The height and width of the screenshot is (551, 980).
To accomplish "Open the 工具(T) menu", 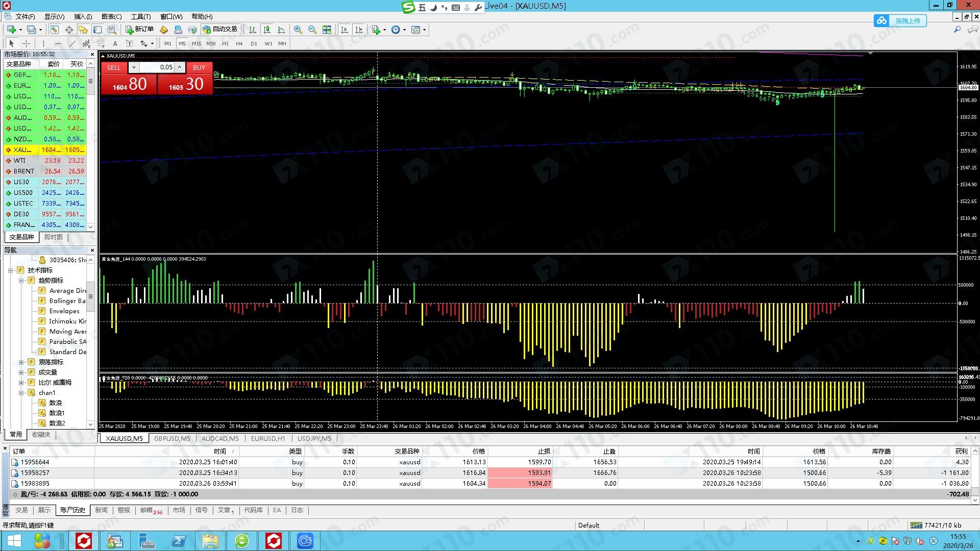I will pos(141,16).
